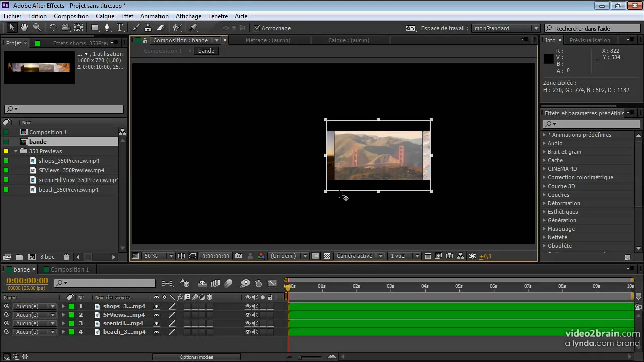Viewport: 644px width, 362px height.
Task: Select the Hand tool
Action: [x=24, y=28]
